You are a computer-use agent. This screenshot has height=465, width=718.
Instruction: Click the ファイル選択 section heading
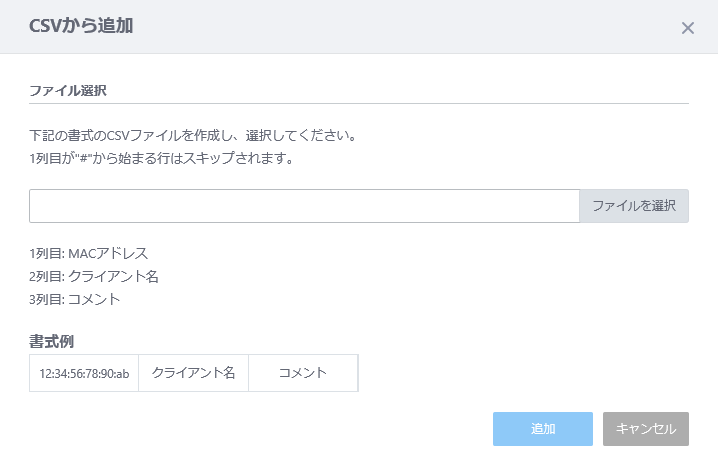68,90
